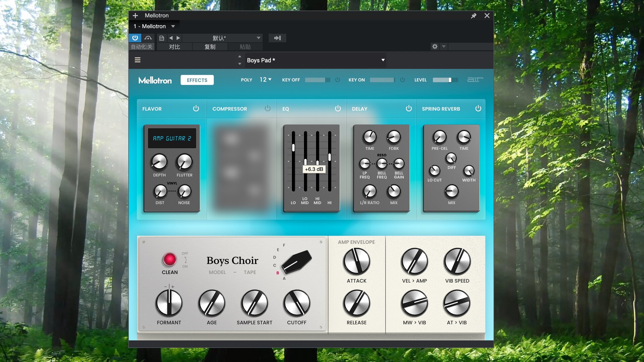Viewport: 644px width, 362px height.
Task: Click the 复制 copy button
Action: coord(210,47)
